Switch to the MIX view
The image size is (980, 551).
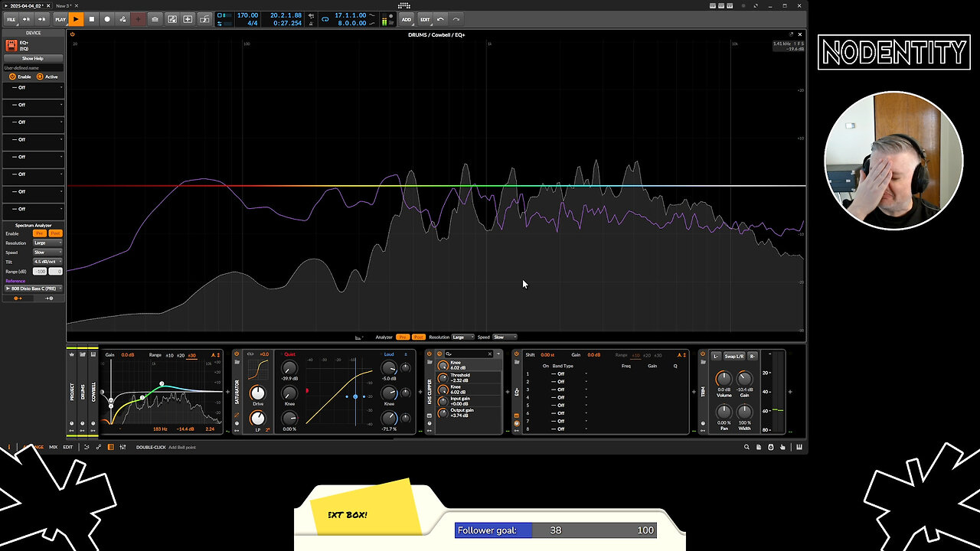click(54, 447)
